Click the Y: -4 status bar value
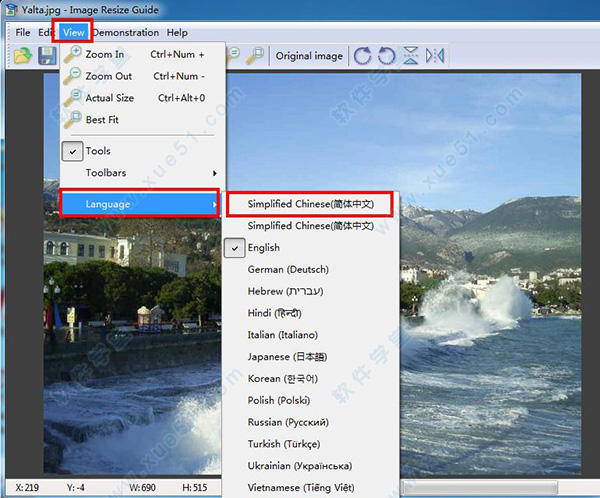 coord(75,488)
